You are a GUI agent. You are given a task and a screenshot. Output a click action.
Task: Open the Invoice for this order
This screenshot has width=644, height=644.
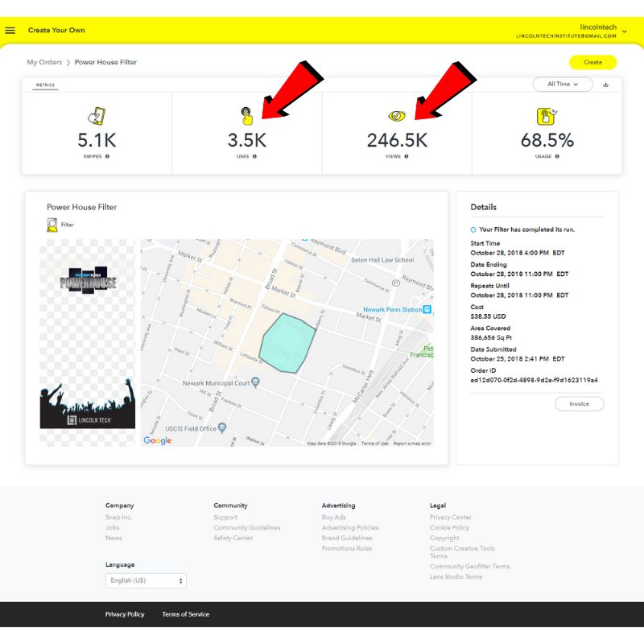pyautogui.click(x=579, y=404)
